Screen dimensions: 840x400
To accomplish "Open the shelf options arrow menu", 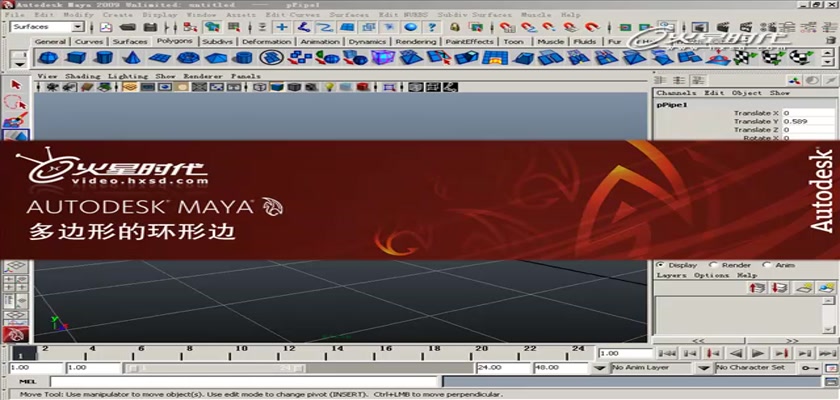I will 20,64.
